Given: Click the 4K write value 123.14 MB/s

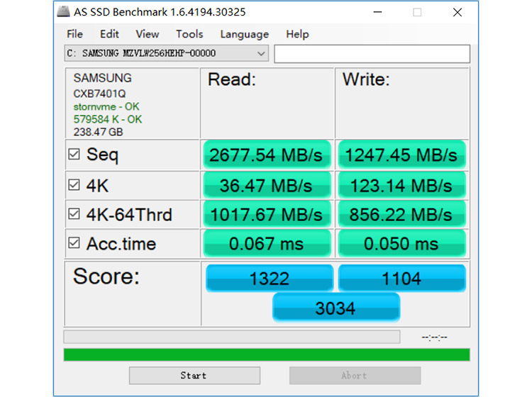Looking at the screenshot, I should coord(401,186).
